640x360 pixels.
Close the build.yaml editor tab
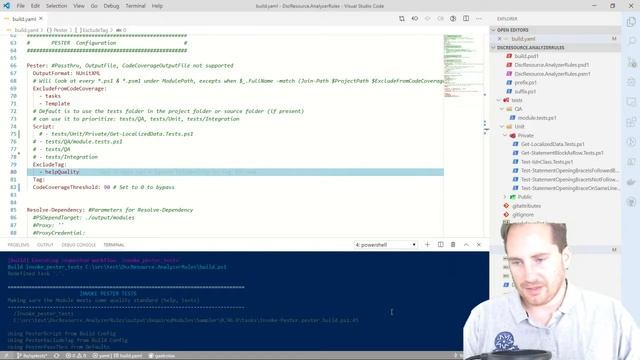41,19
